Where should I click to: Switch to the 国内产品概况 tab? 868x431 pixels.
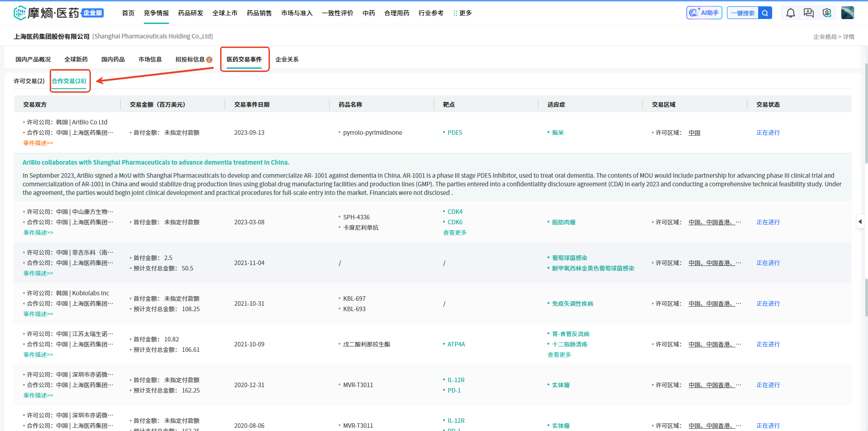[x=33, y=59]
